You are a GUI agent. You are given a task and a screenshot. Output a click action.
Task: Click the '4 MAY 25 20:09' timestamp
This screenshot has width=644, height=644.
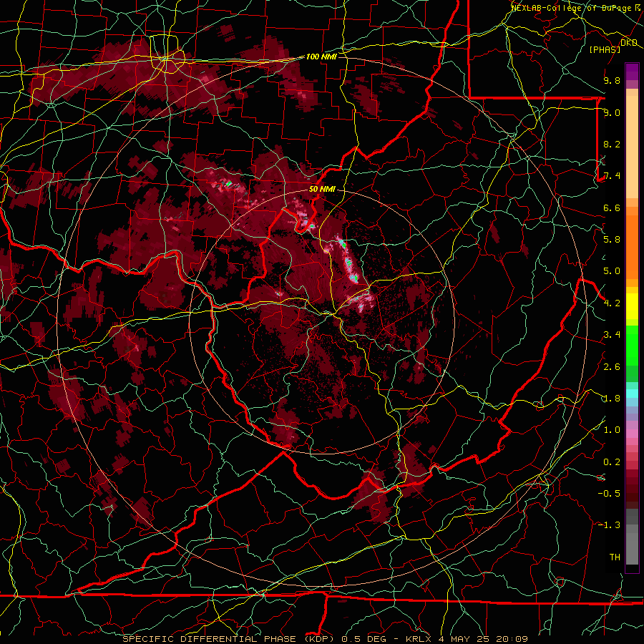tap(483, 639)
